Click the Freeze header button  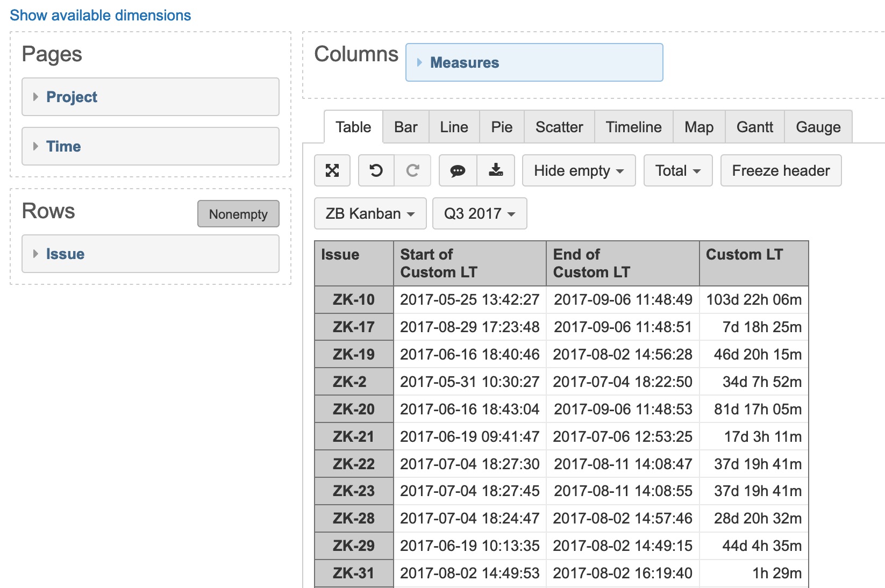[x=781, y=170]
